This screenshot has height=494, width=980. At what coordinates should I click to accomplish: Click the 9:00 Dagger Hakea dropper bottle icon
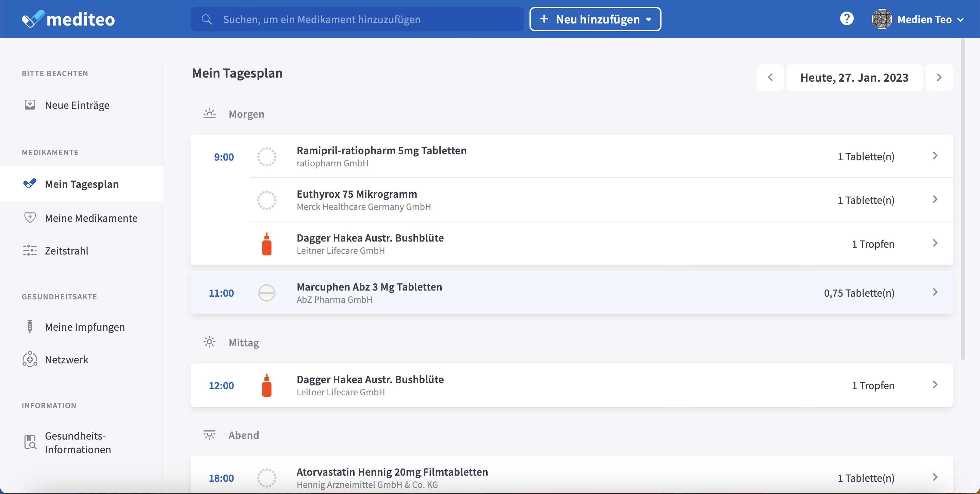coord(267,244)
